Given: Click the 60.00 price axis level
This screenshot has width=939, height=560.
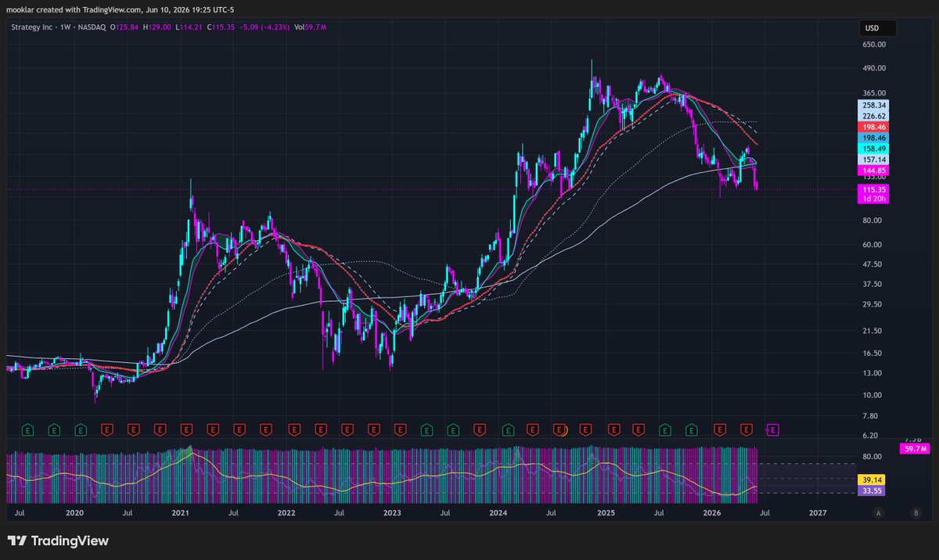Looking at the screenshot, I should click(872, 245).
